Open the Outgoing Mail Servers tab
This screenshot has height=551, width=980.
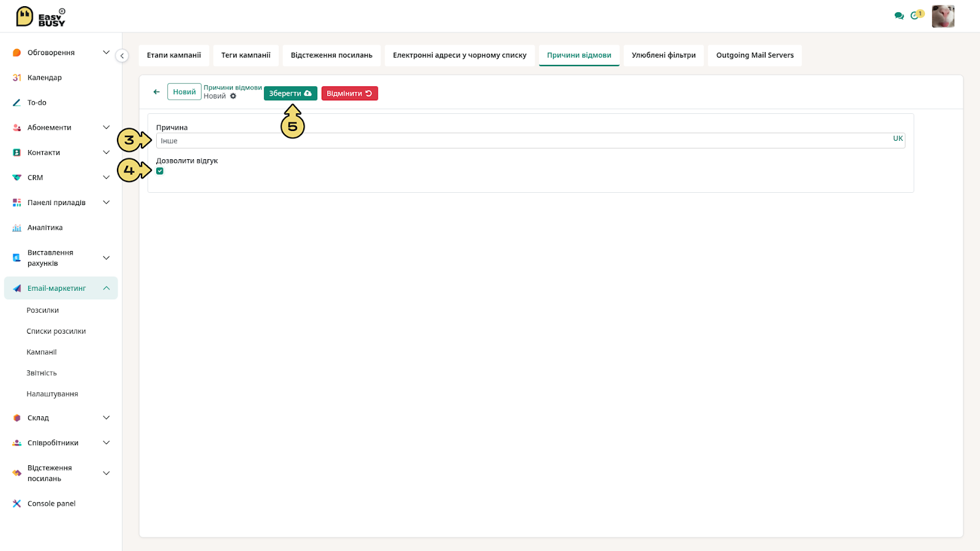coord(755,55)
